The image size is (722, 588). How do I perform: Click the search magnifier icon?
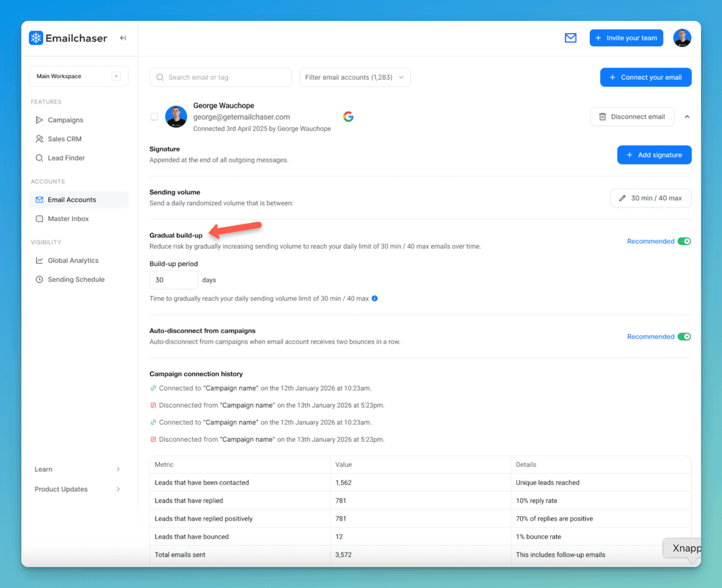160,77
